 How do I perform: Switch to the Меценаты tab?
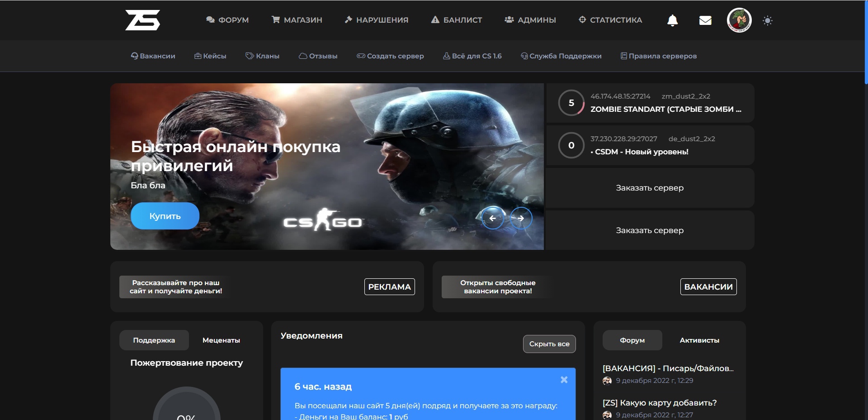[x=221, y=340]
